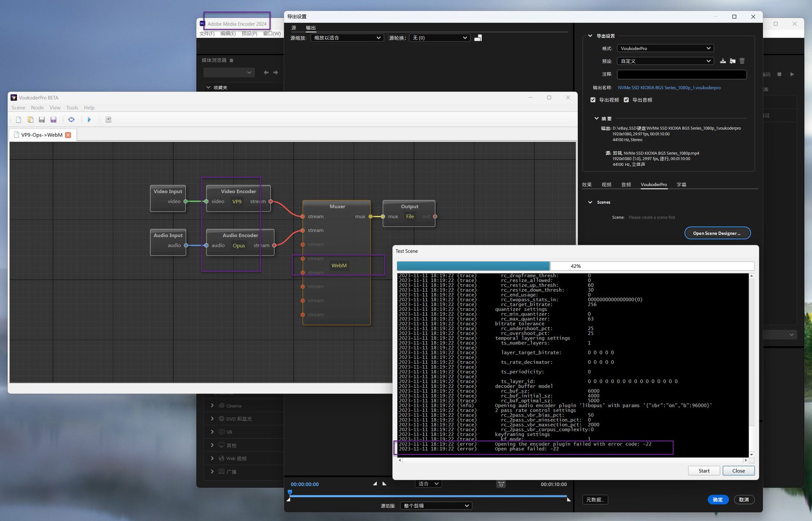The image size is (812, 521).
Task: Toggle the 导出视频 checkbox
Action: pos(593,100)
